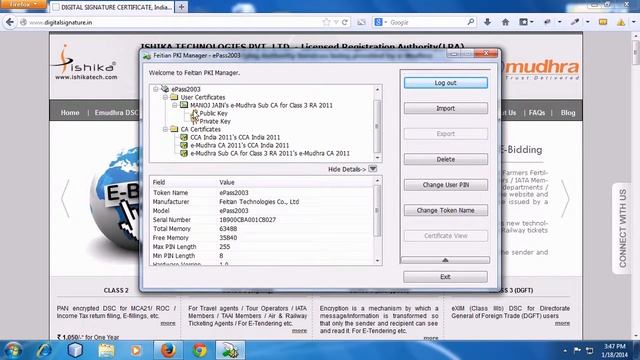Open the Google search engine dropdown
640x360 pixels.
click(x=380, y=22)
